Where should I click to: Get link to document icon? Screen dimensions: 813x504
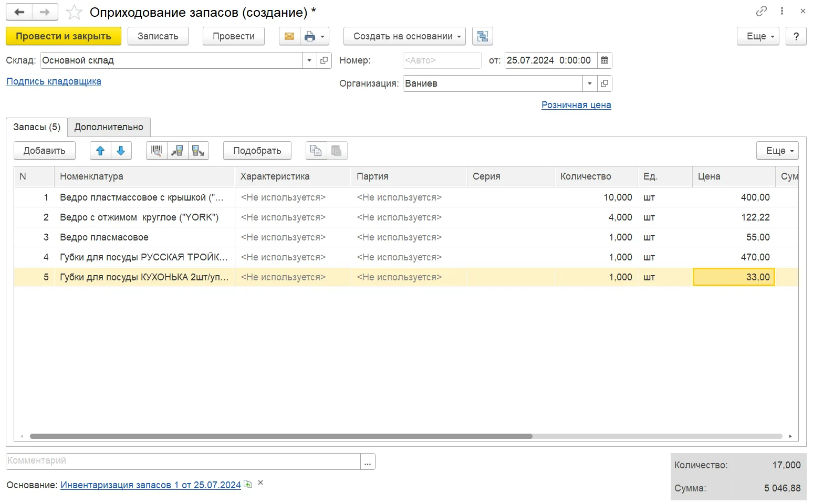click(761, 11)
